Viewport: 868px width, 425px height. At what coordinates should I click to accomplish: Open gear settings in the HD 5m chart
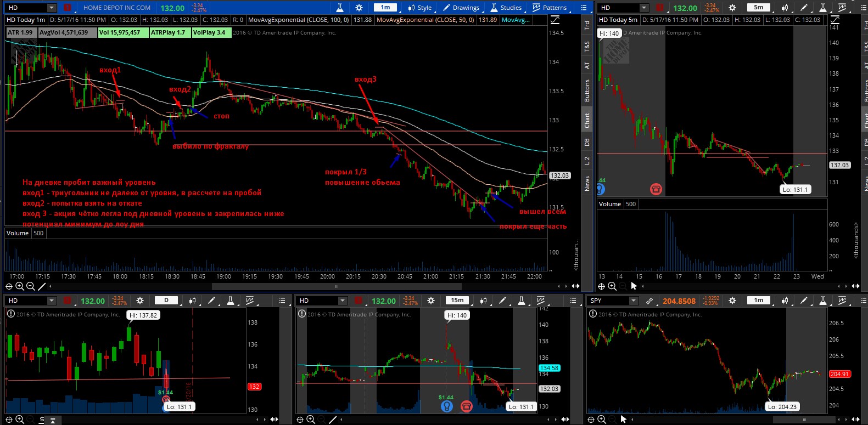click(732, 8)
